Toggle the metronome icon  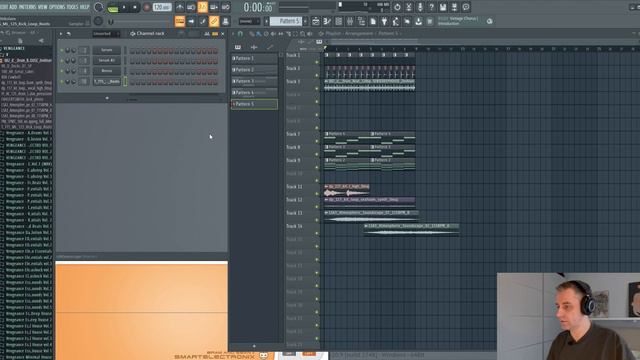click(180, 7)
